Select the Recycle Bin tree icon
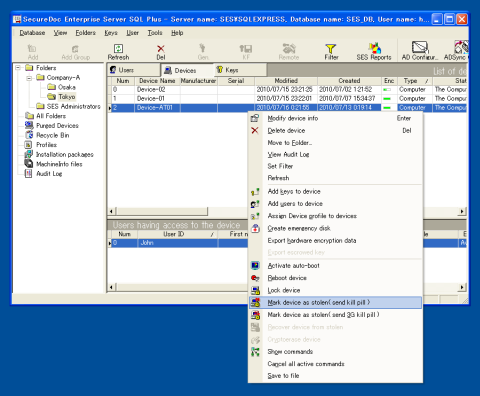Viewport: 480px width, 396px height. click(29, 135)
